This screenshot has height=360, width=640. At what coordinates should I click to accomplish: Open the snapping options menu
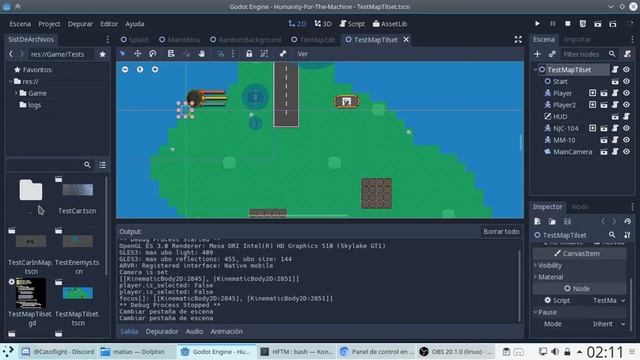click(x=233, y=53)
